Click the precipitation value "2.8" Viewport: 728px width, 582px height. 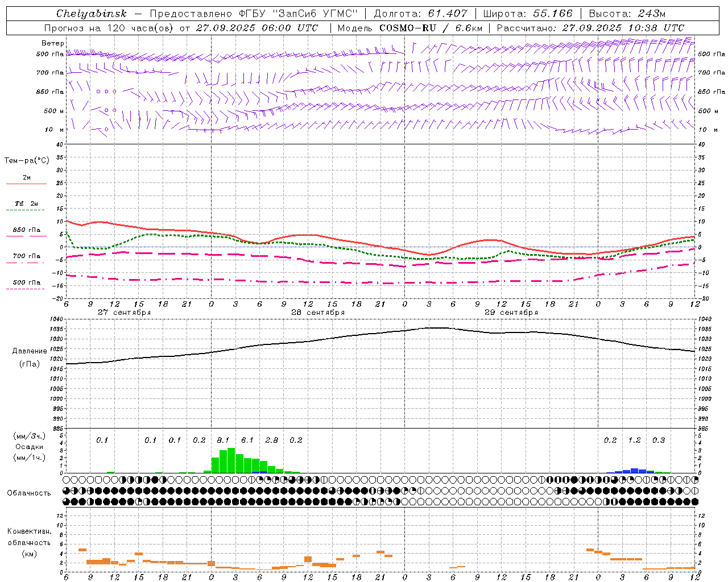[x=272, y=440]
